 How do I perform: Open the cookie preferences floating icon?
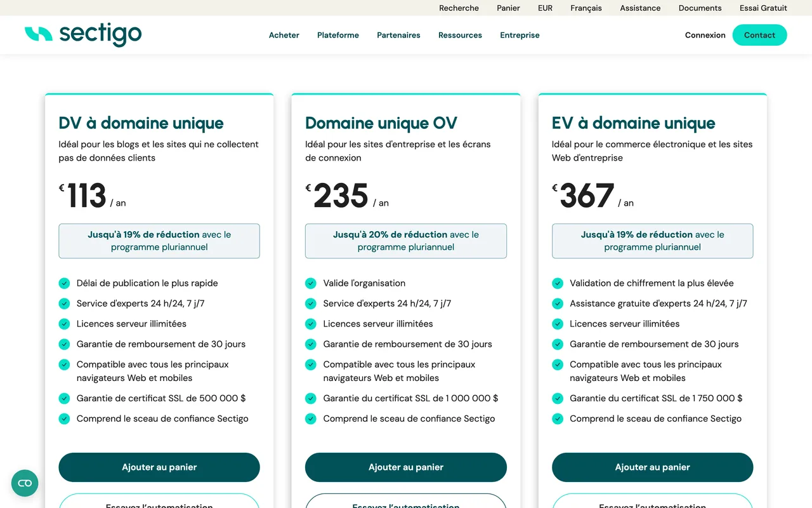click(25, 483)
